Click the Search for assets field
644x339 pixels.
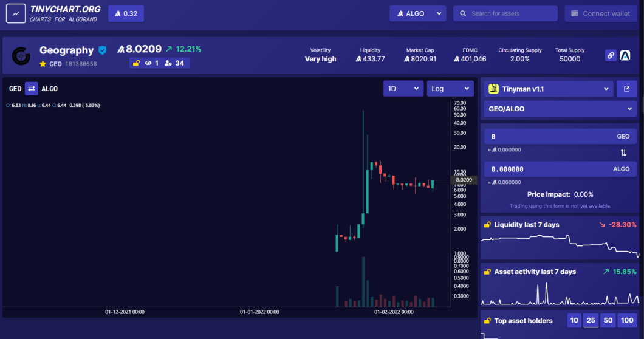coord(505,13)
